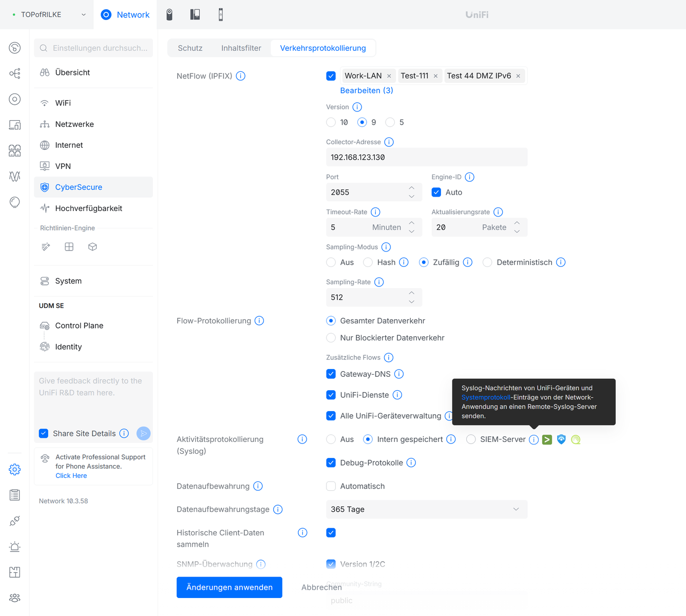Show info for Engine-ID
686x616 pixels.
470,177
